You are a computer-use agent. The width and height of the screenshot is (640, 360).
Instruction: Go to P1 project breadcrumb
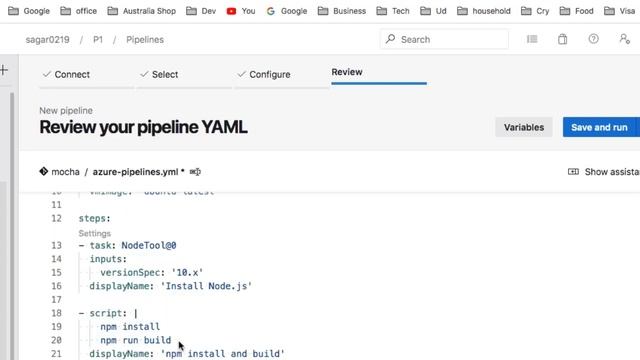[x=98, y=40]
